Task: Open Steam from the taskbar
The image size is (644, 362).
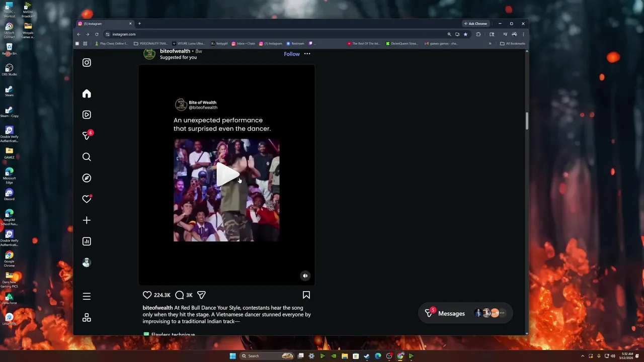Action: 367,356
